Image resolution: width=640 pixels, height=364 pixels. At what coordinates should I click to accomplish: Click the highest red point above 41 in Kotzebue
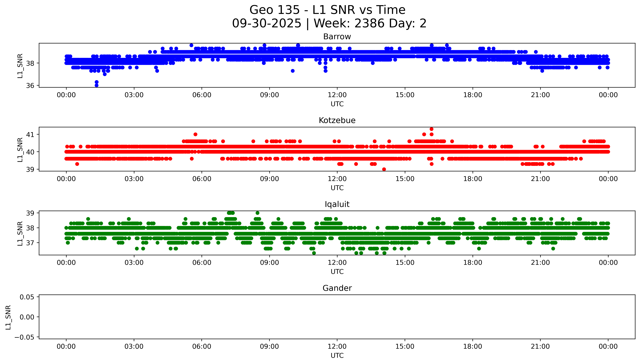tap(431, 129)
